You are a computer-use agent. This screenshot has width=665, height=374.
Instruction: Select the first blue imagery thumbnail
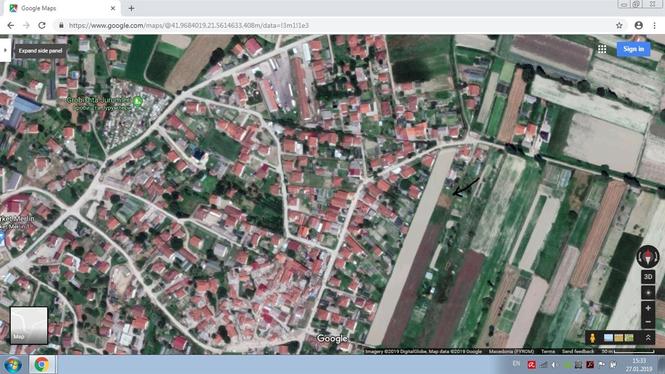tap(608, 338)
